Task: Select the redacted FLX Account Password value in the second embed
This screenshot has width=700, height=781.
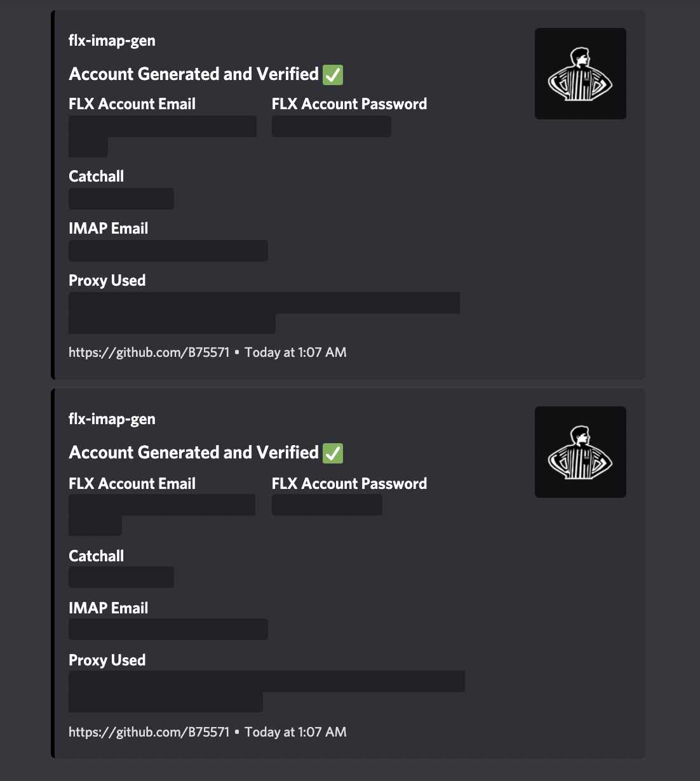Action: (327, 505)
